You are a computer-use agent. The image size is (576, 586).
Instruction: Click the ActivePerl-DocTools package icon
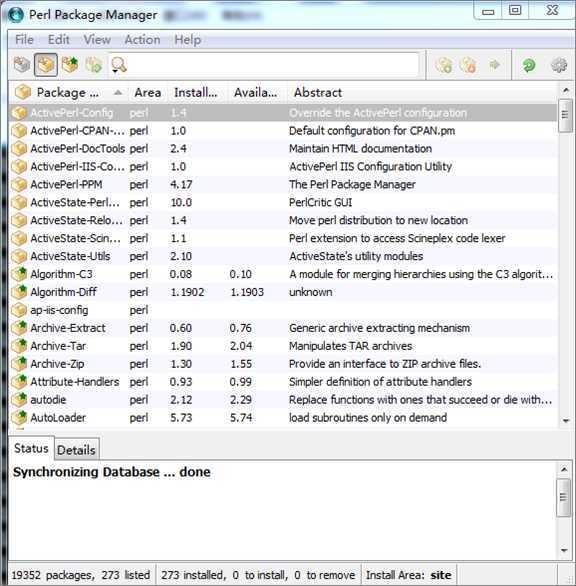[19, 148]
